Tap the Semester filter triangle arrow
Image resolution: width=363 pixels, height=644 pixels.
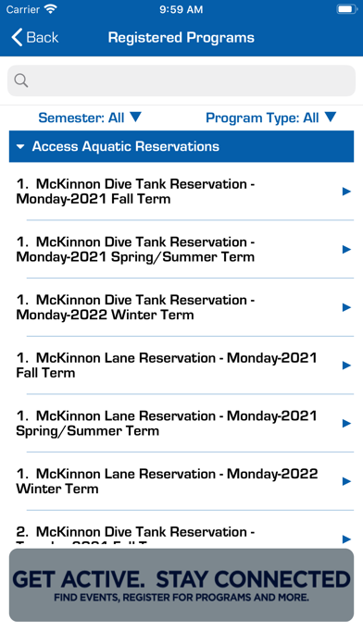(x=136, y=118)
